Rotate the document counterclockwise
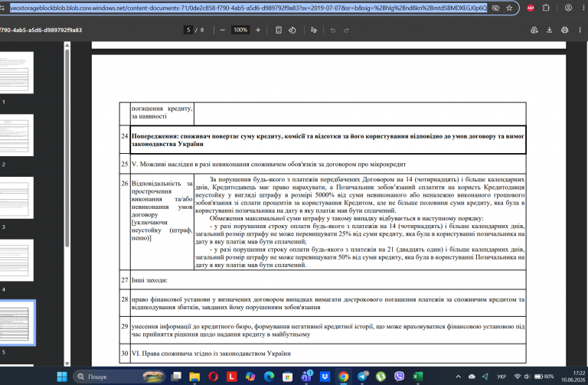This screenshot has width=588, height=385. tap(292, 30)
